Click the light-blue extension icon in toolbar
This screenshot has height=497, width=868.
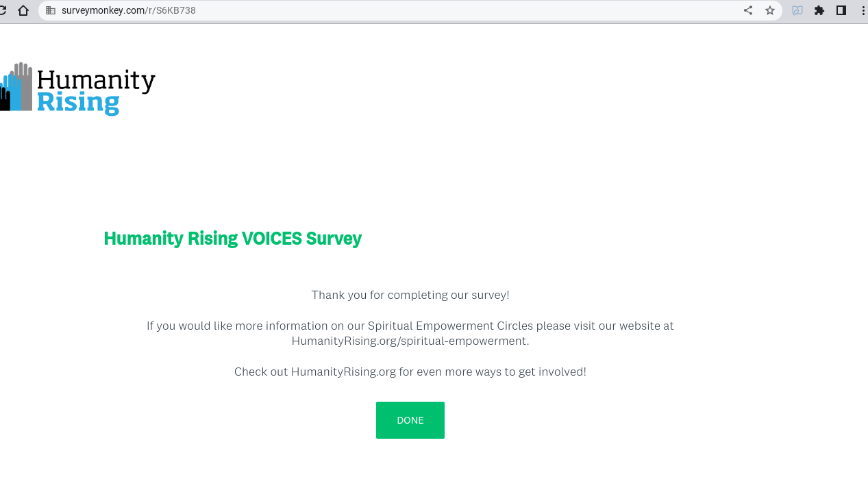coord(797,10)
